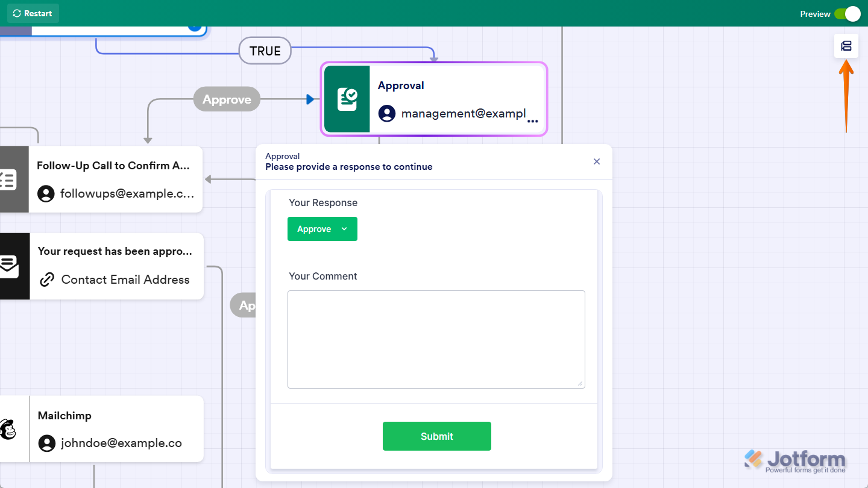Click the avatar next to management@exampl

386,113
